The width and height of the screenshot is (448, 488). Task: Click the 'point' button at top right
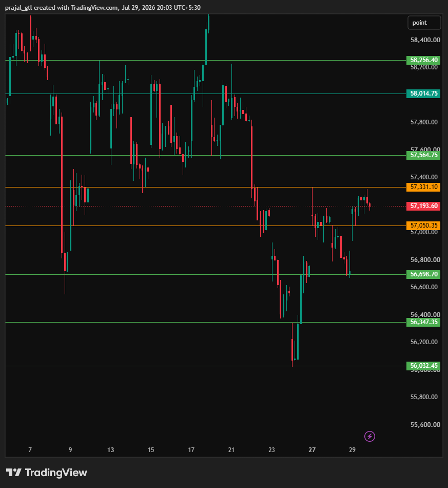[424, 23]
